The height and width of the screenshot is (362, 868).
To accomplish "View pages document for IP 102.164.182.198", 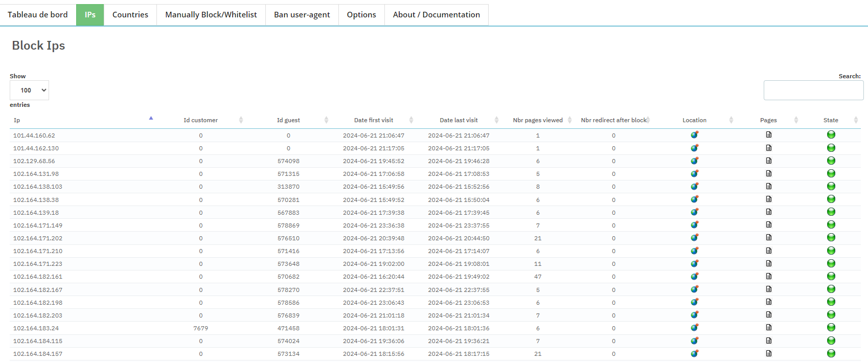I will coord(768,302).
